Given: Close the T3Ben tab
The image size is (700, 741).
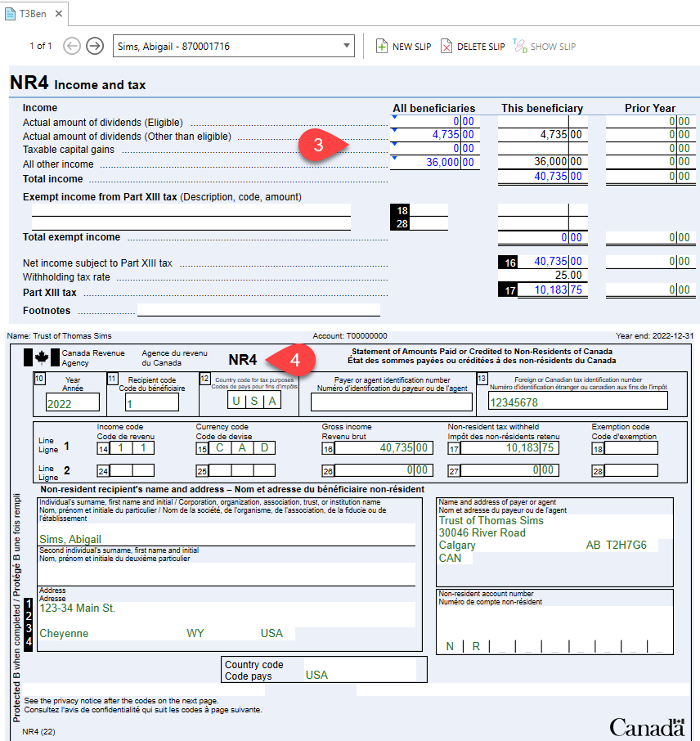Looking at the screenshot, I should (59, 14).
